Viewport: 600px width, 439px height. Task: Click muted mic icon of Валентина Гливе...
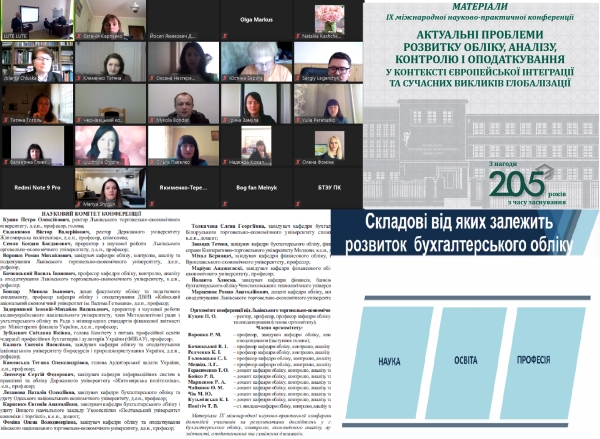pyautogui.click(x=6, y=162)
